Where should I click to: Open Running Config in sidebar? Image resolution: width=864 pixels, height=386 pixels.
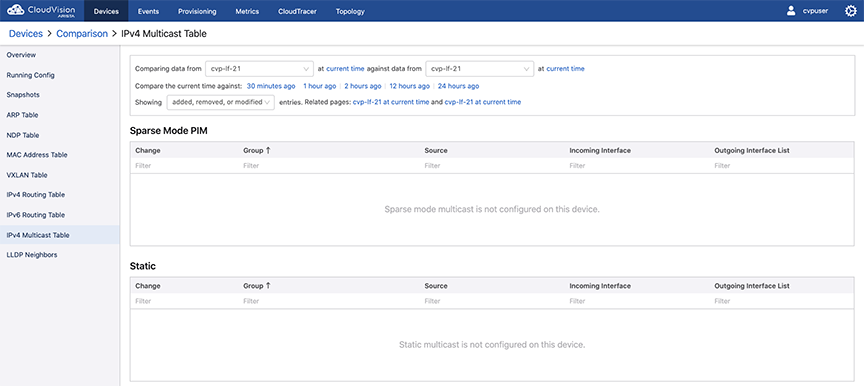(30, 75)
